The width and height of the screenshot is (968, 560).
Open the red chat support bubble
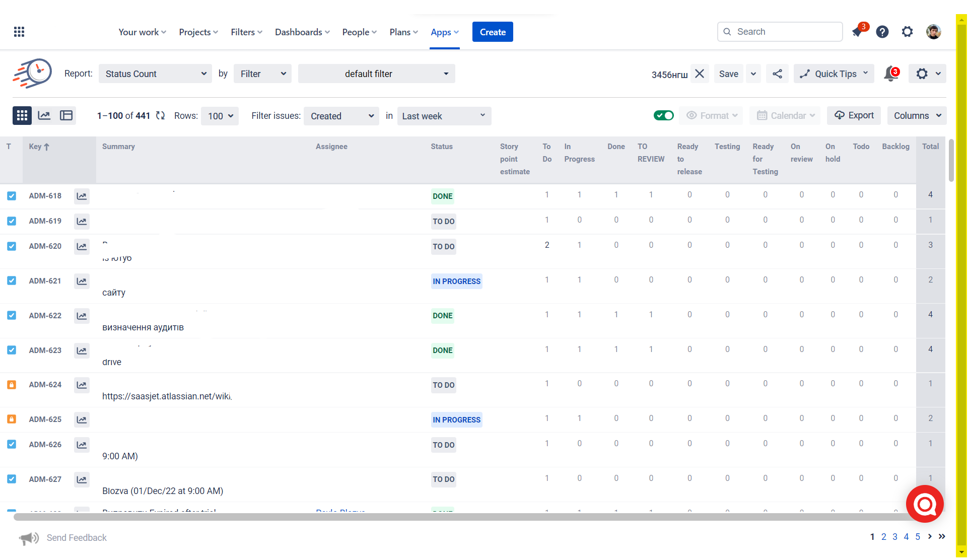pyautogui.click(x=925, y=504)
